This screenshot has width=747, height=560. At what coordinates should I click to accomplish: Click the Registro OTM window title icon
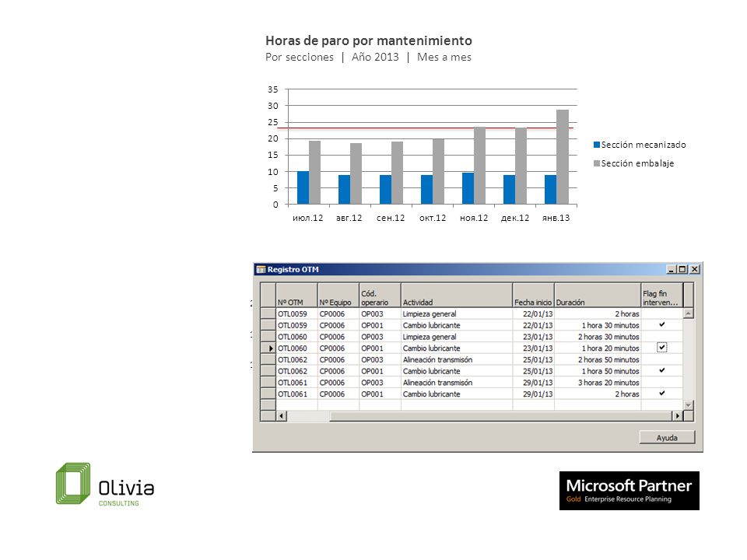coord(261,270)
